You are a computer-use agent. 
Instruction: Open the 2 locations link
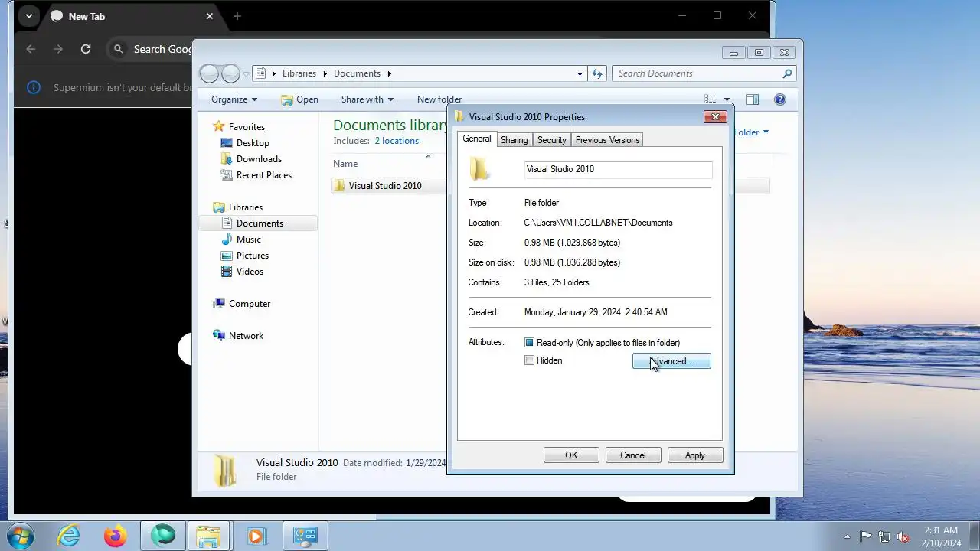point(397,141)
